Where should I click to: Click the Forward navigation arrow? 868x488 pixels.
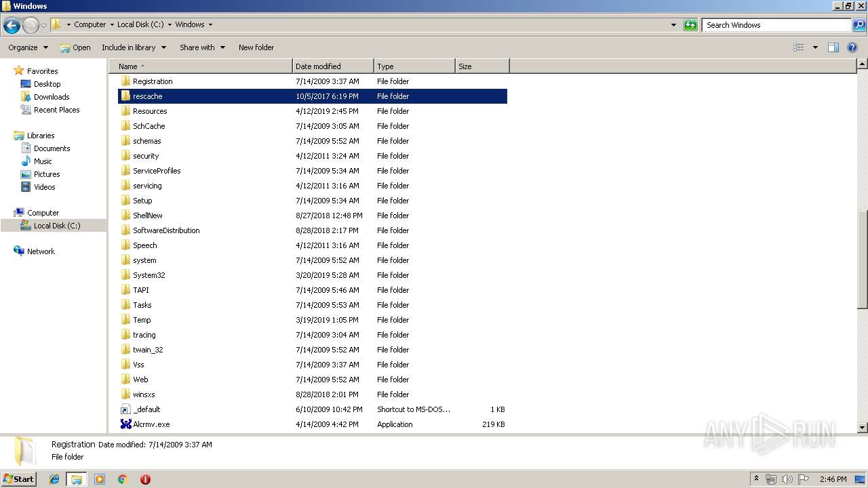(31, 26)
